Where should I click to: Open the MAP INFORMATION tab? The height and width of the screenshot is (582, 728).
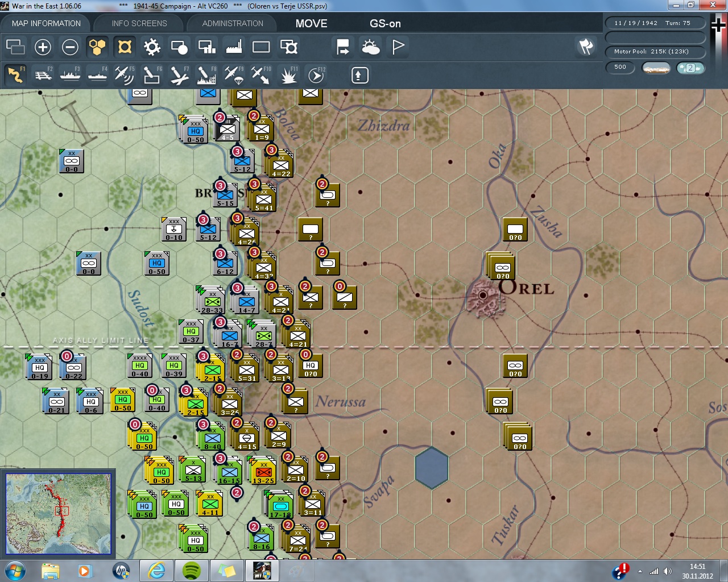pos(46,23)
